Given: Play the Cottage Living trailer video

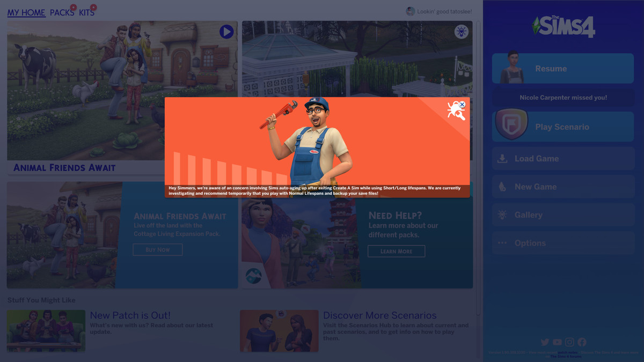Looking at the screenshot, I should (x=226, y=32).
